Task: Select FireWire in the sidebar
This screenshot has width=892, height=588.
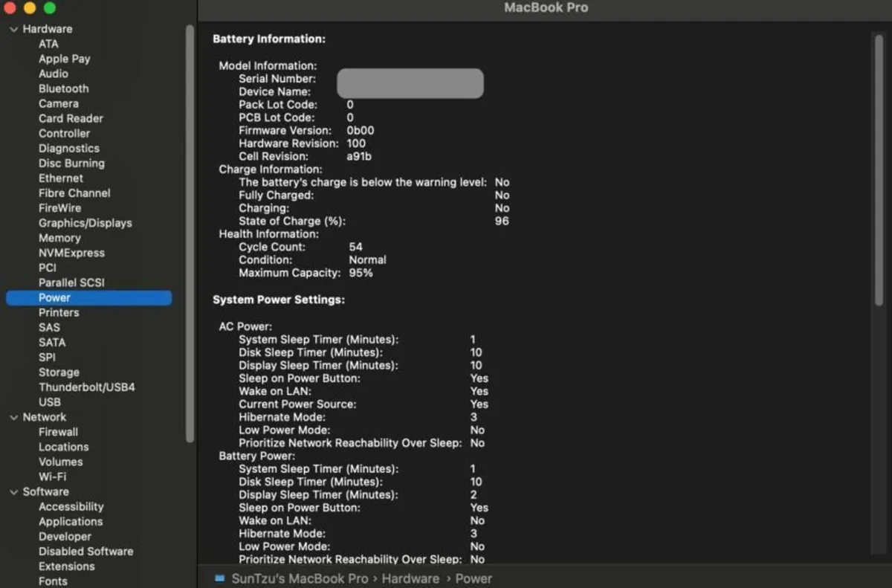Action: pos(60,208)
